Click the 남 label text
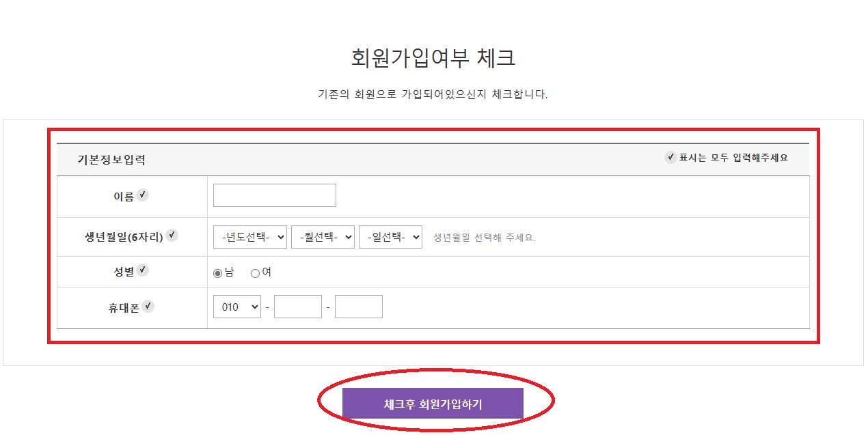The height and width of the screenshot is (435, 868). point(229,272)
